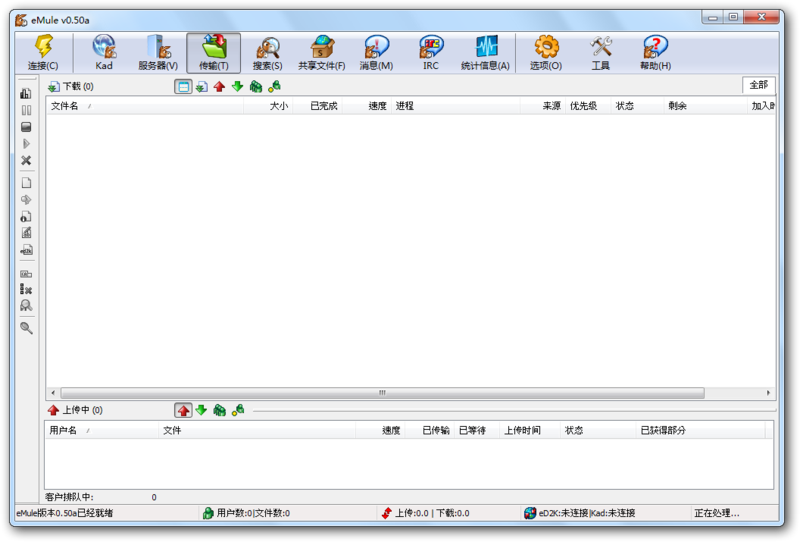This screenshot has height=542, width=800.
Task: Sort uploads by 上传时间 column
Action: point(529,431)
